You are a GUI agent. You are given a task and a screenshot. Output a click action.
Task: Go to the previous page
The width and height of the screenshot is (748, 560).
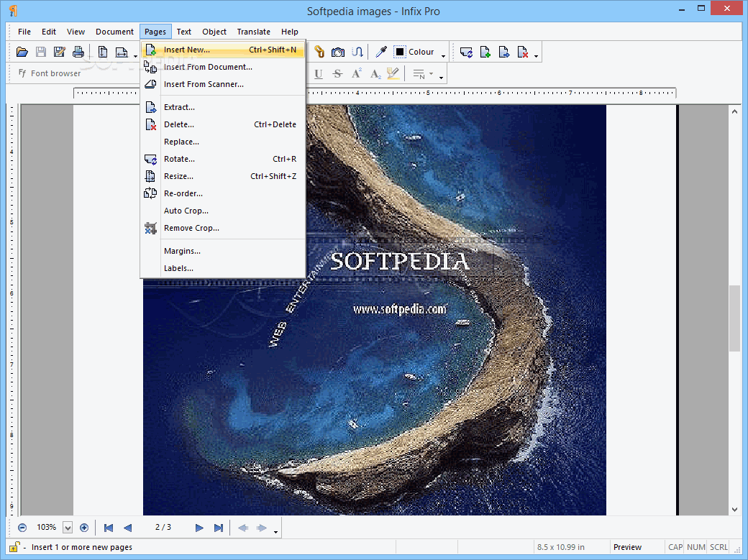(127, 528)
